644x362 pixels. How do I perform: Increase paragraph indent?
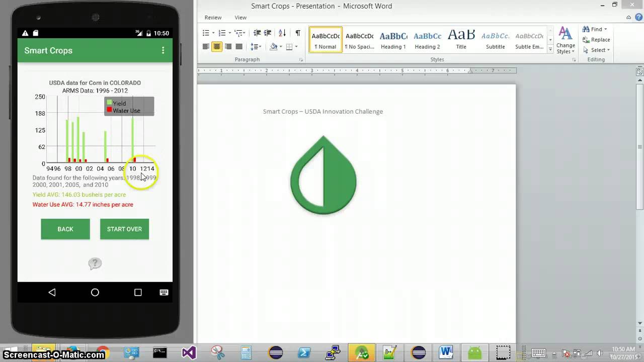click(x=268, y=33)
